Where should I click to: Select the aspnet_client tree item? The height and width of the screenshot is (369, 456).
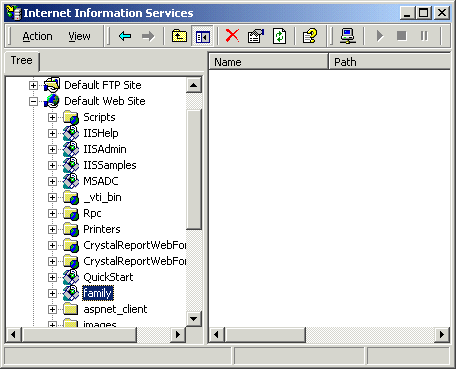pyautogui.click(x=115, y=309)
